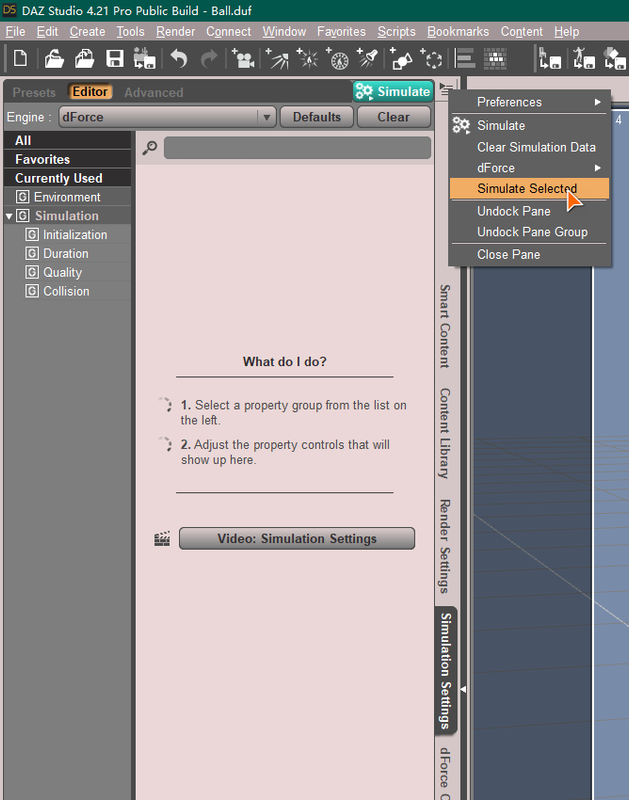Image resolution: width=629 pixels, height=800 pixels.
Task: Open the Tools menu
Action: click(131, 32)
